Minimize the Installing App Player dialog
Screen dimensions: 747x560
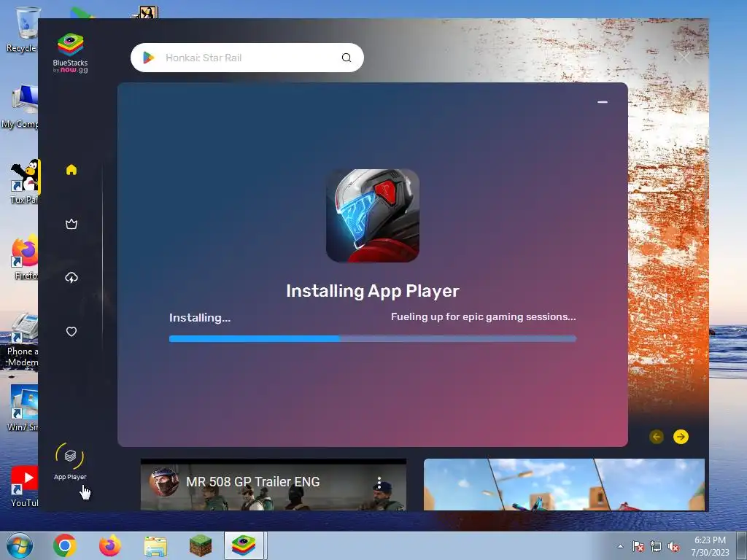coord(603,102)
